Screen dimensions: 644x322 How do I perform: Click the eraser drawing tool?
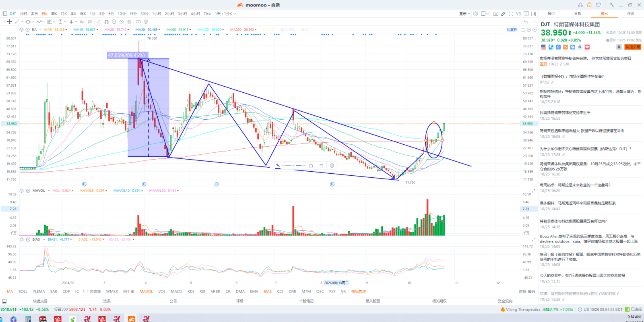pos(99,22)
